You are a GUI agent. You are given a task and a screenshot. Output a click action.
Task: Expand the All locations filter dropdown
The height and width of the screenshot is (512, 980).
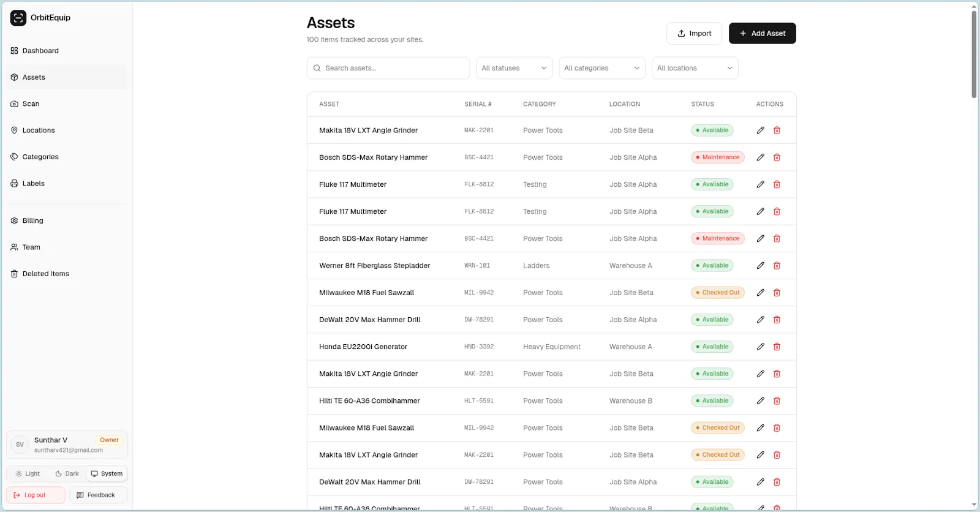click(695, 68)
